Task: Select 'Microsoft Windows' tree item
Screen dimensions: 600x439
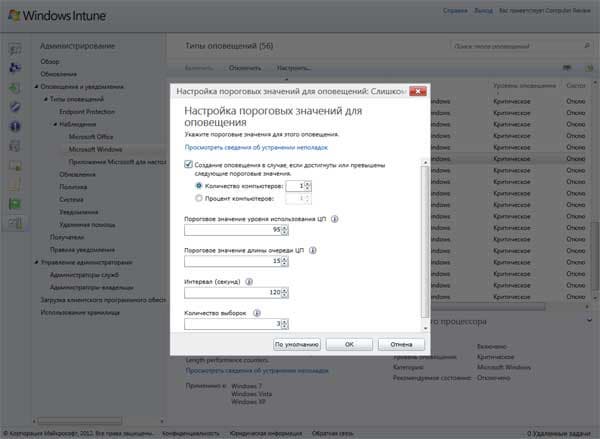Action: tap(95, 149)
